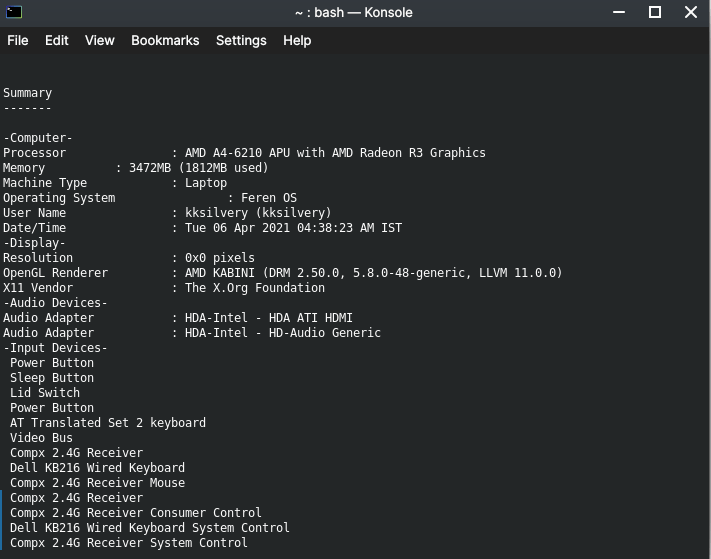Click the Video Bus entry

[x=41, y=437]
